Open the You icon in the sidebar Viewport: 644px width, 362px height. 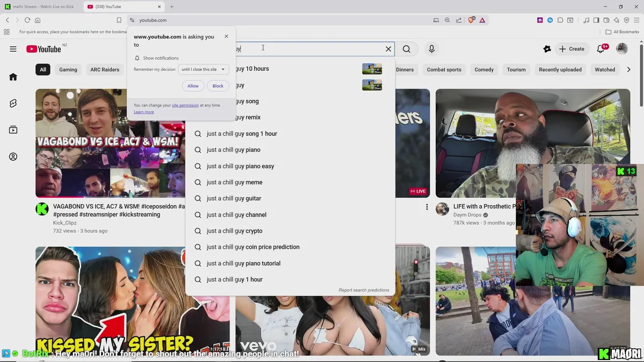click(x=13, y=156)
